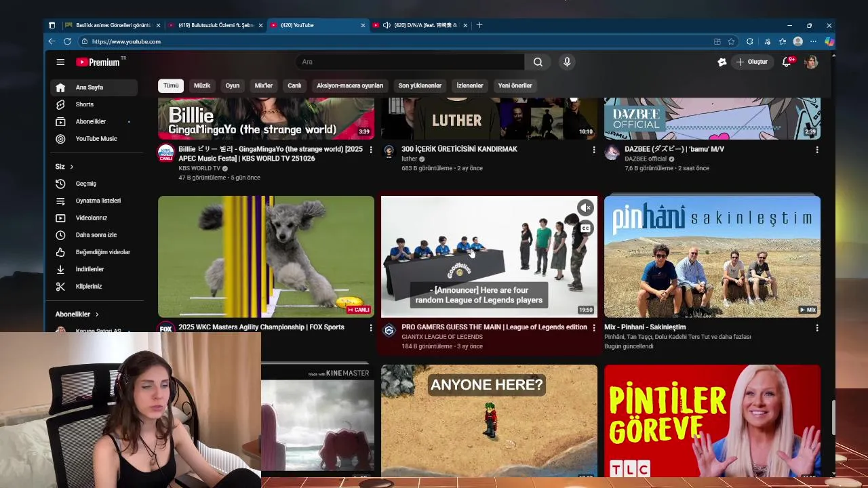Select the Son yüklenenler chip
868x488 pixels.
pyautogui.click(x=420, y=85)
